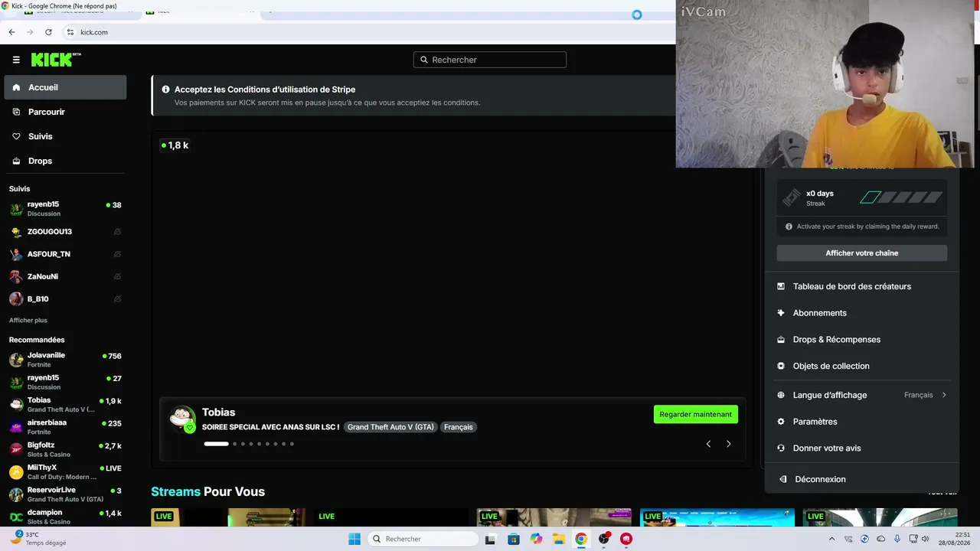Open ZaNouNi channel avatar
Screen dimensions: 980x551
[16, 276]
